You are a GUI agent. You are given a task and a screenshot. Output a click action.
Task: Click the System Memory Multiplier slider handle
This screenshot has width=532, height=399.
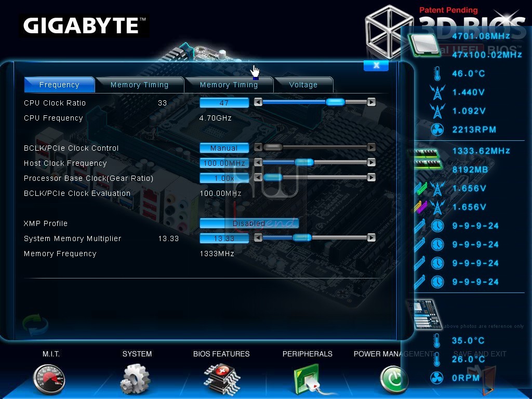302,238
